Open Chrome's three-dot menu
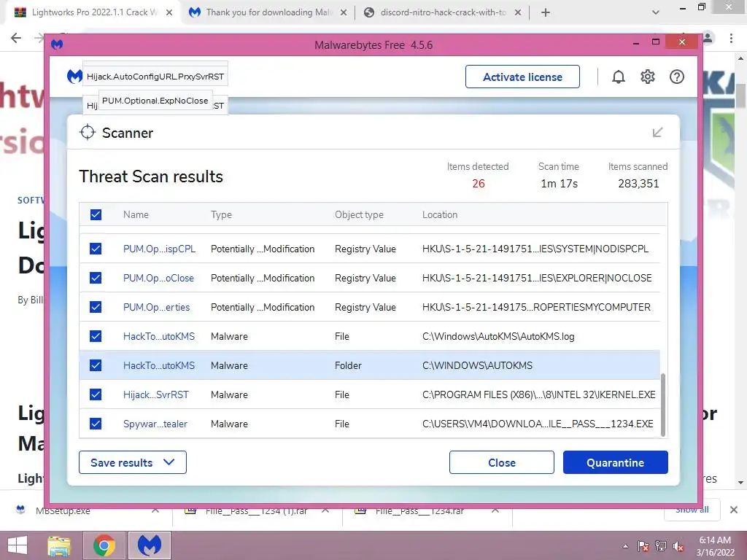 pyautogui.click(x=731, y=38)
